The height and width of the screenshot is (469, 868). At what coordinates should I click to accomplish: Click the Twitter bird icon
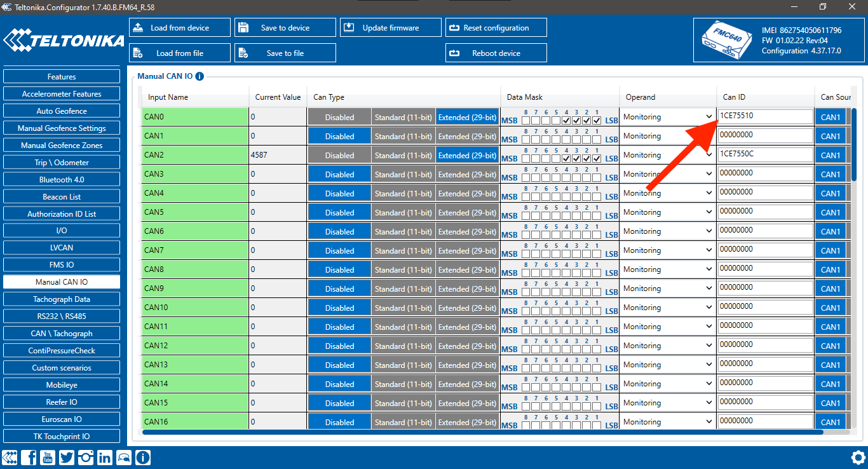pyautogui.click(x=67, y=457)
